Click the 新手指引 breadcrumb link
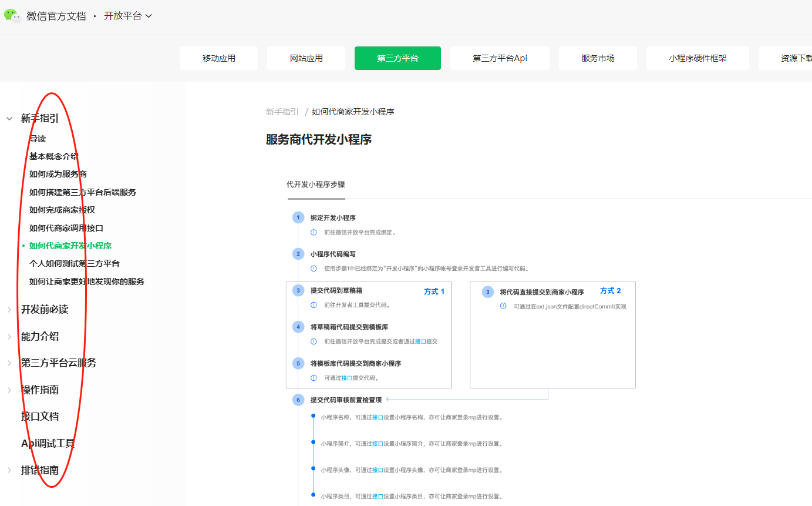The image size is (812, 506). coord(282,112)
